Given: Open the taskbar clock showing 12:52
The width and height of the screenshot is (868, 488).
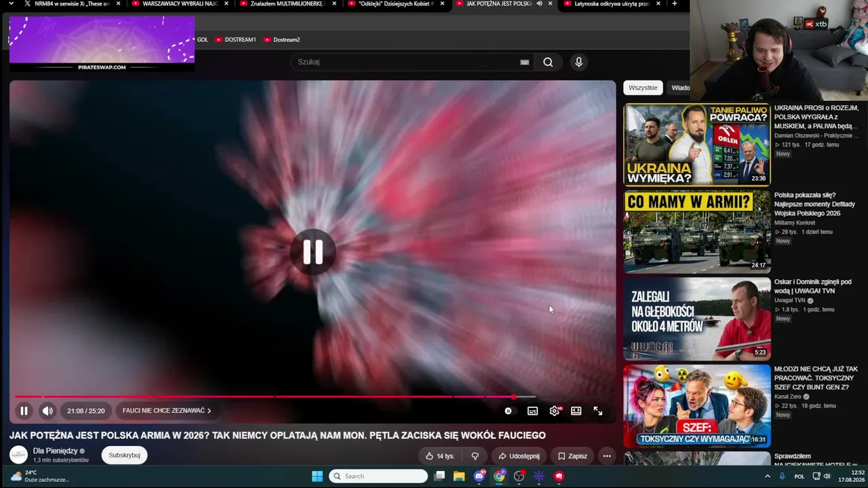Looking at the screenshot, I should (851, 476).
